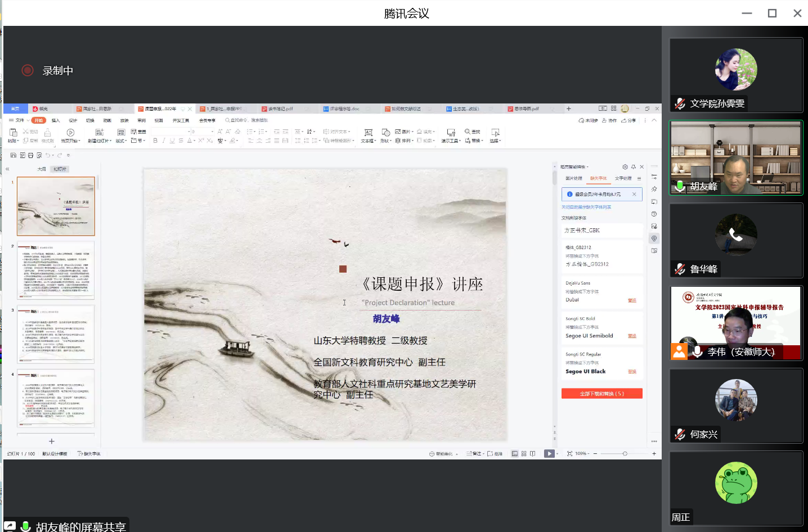Open the presentation tools (演示工具) icon

tap(450, 133)
